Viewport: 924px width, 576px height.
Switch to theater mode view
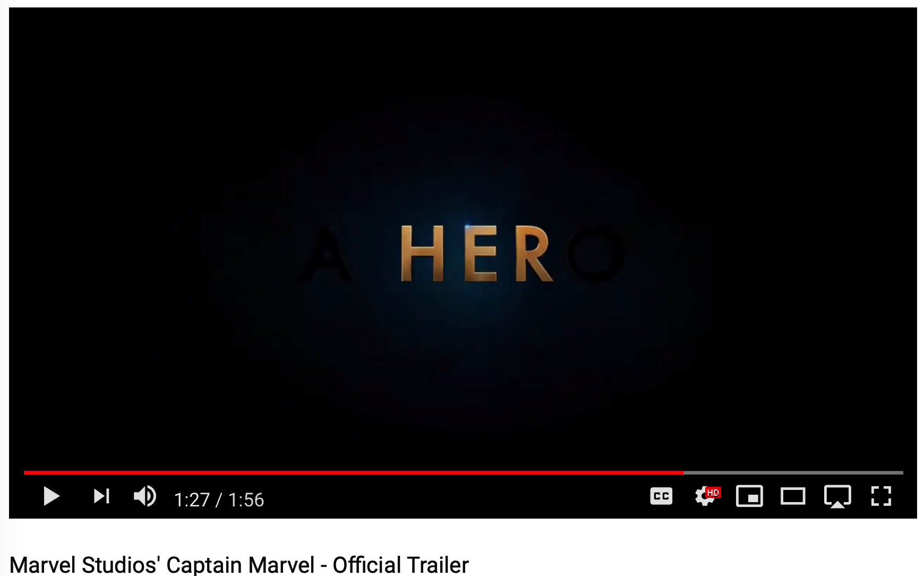tap(793, 496)
